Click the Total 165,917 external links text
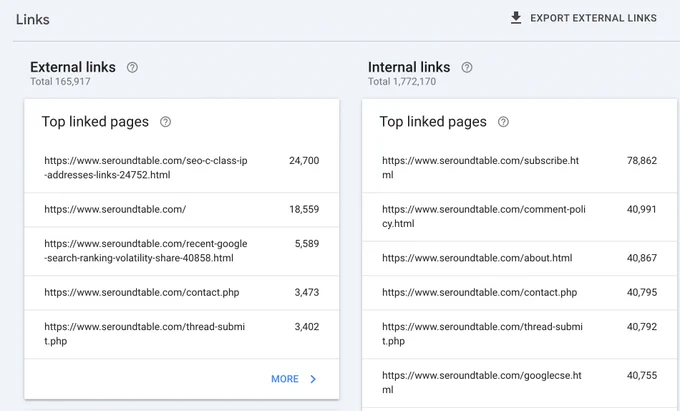The width and height of the screenshot is (680, 411). tap(60, 82)
